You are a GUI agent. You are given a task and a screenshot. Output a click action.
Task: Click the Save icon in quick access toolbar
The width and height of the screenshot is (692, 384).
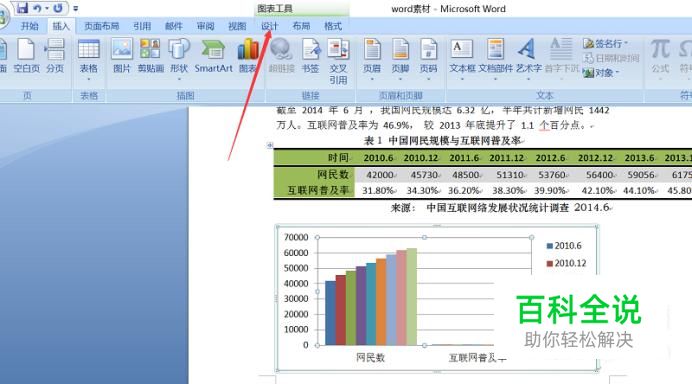tap(22, 8)
